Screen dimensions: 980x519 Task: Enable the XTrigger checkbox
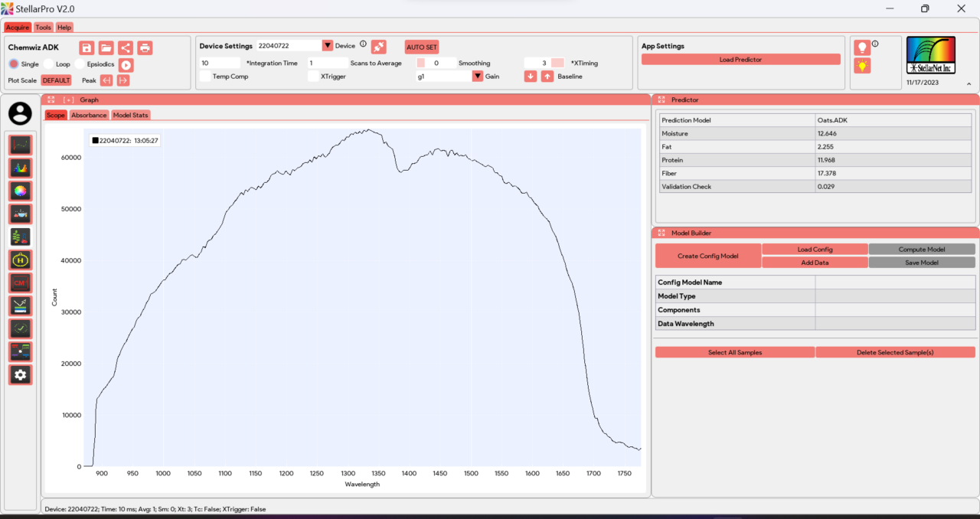point(313,77)
